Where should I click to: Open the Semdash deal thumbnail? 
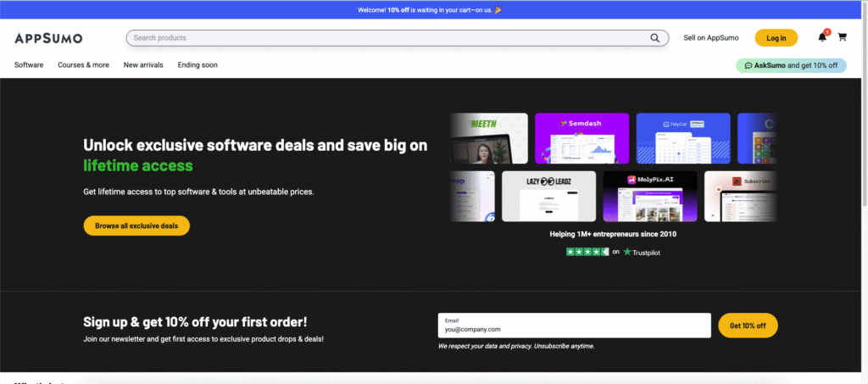click(x=581, y=138)
